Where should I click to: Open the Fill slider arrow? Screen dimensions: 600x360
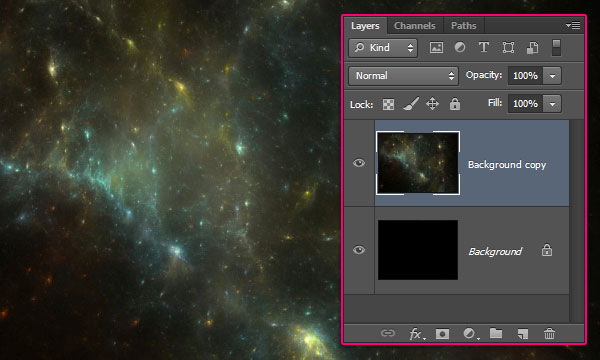552,104
